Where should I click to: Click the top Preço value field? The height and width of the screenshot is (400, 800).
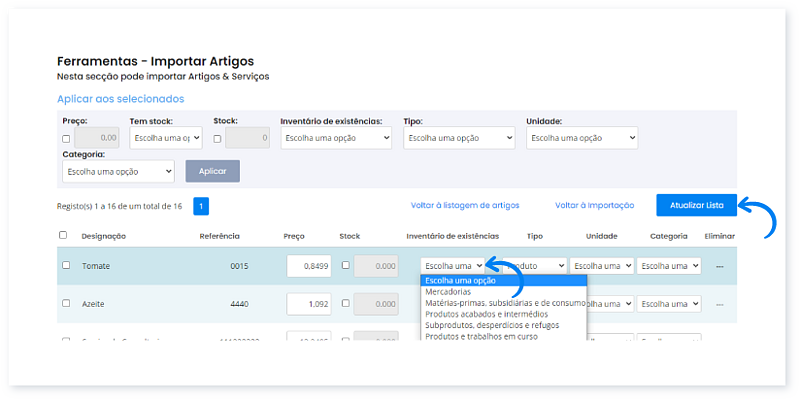(97, 138)
